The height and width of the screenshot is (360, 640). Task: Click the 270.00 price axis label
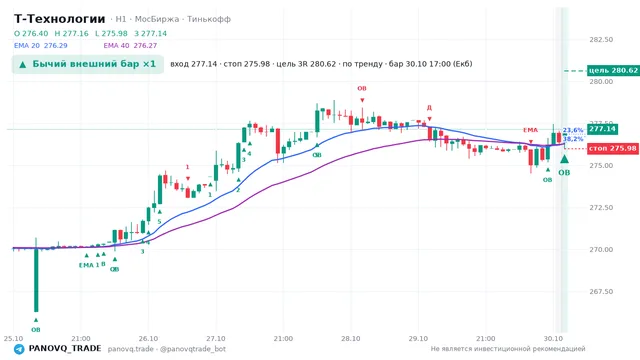pyautogui.click(x=601, y=250)
